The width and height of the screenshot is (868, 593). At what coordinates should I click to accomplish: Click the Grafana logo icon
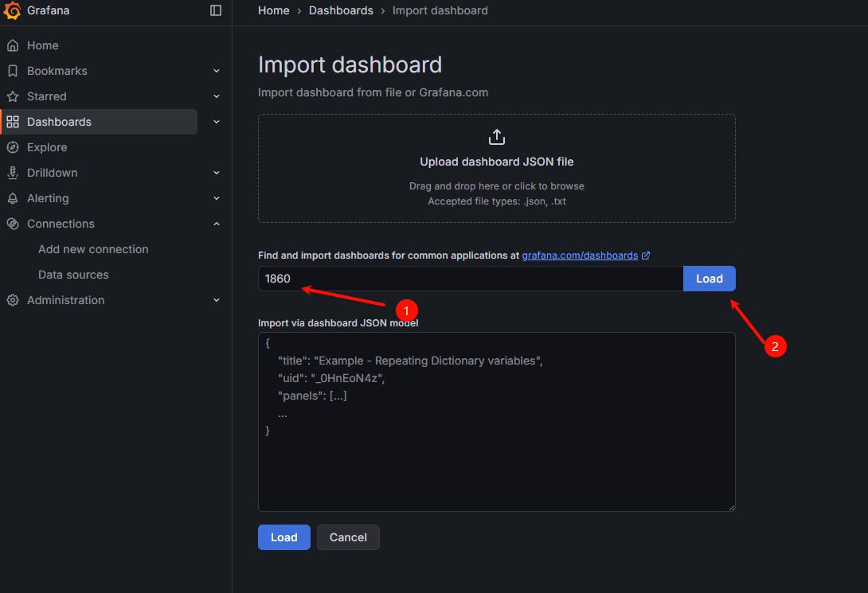(x=13, y=10)
